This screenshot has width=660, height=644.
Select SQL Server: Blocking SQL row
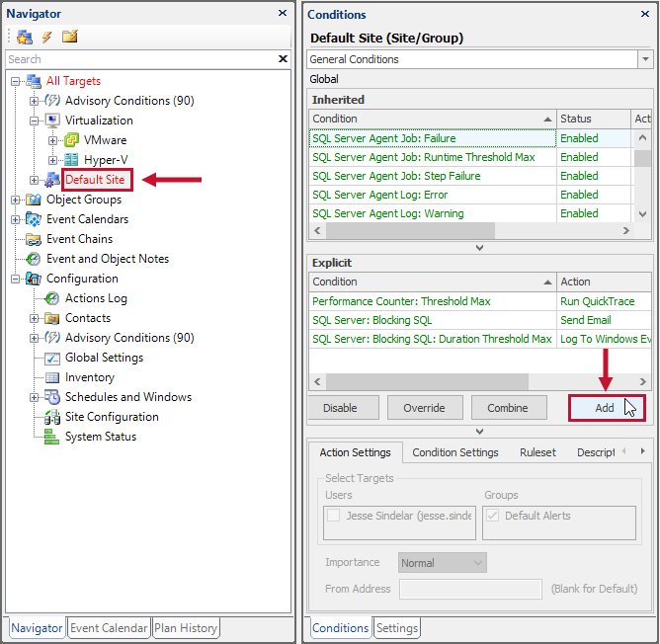tap(480, 320)
